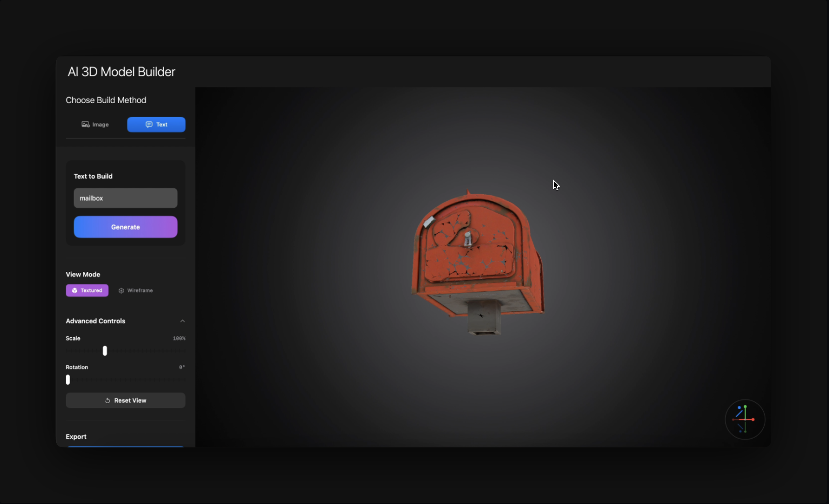Click the dim red negative X-axis gizmo handle
Screen dimensions: 829x504
pyautogui.click(x=733, y=419)
